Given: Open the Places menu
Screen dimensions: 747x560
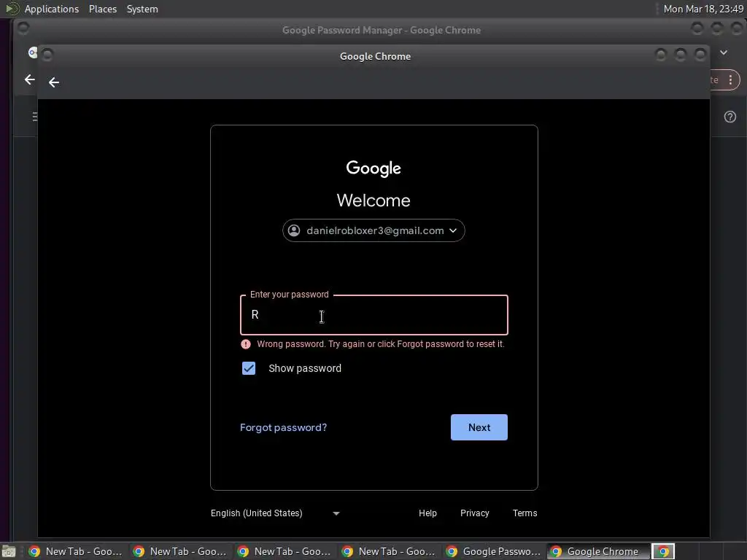Looking at the screenshot, I should tap(103, 9).
